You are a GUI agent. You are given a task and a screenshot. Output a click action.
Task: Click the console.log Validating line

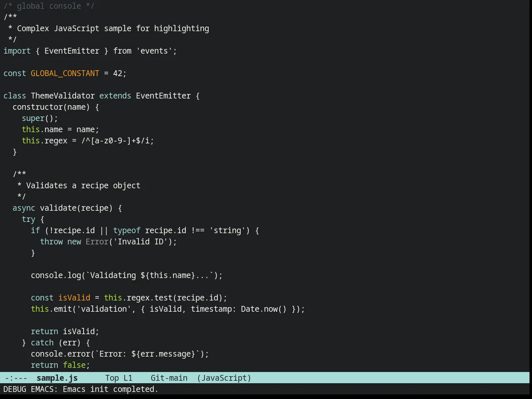click(x=127, y=275)
